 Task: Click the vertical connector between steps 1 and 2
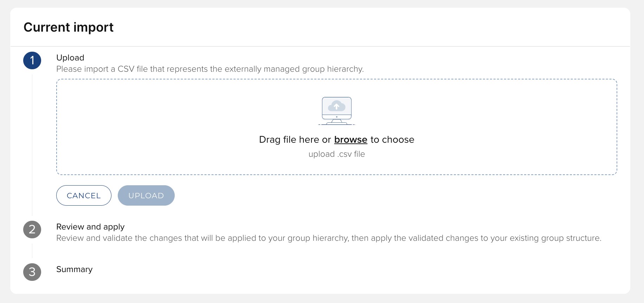point(32,144)
